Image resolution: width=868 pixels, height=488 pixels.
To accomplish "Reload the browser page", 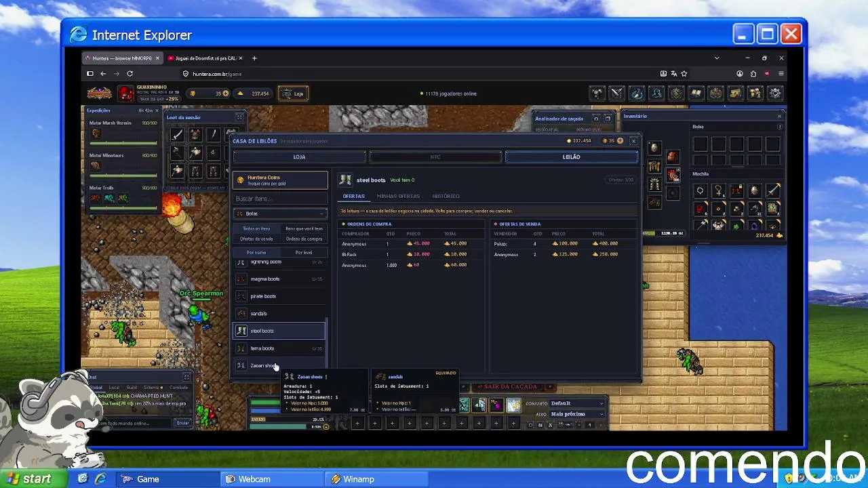I will [x=130, y=73].
